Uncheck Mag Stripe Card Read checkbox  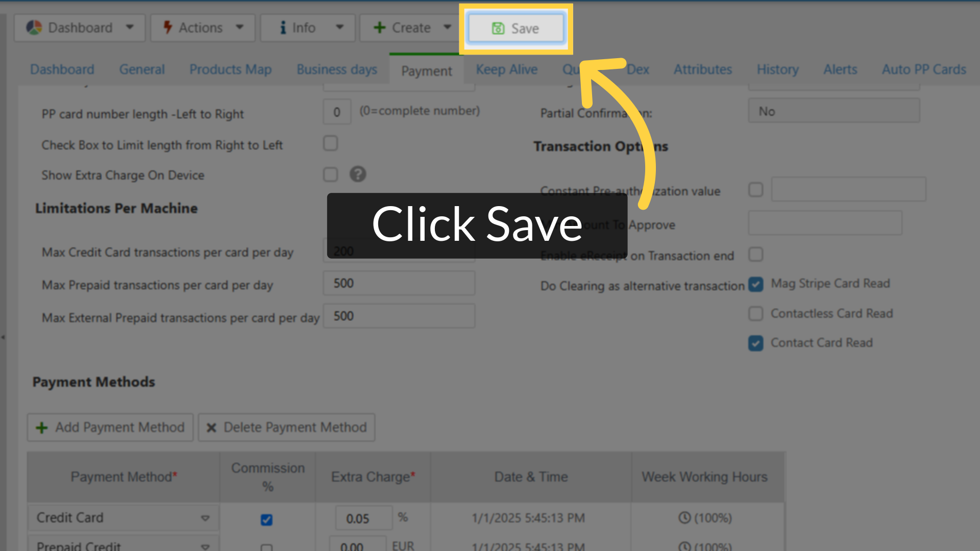click(x=756, y=284)
